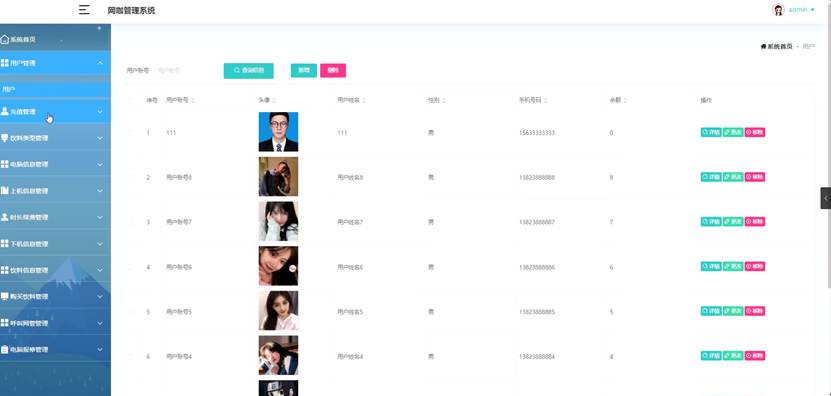Click the home icon beside 系统首页 in sidebar
This screenshot has width=831, height=396.
[x=5, y=39]
